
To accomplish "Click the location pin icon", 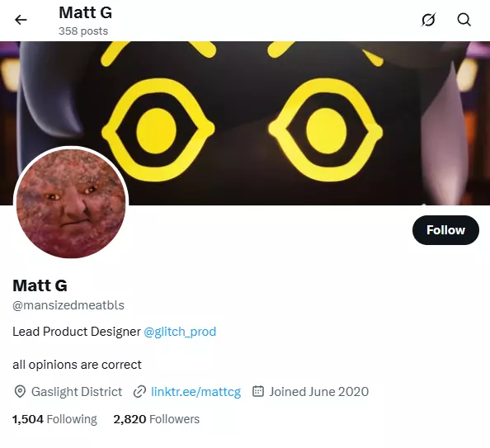I will (x=20, y=391).
